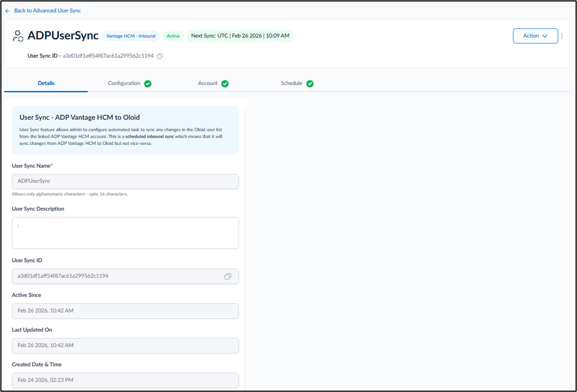Open Back to Advanced User Sync link
The width and height of the screenshot is (577, 392).
47,11
